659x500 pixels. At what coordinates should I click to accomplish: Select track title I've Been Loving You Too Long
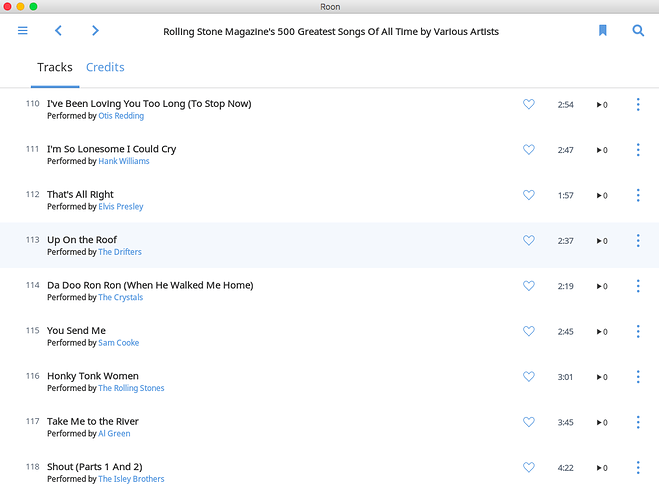tap(149, 104)
